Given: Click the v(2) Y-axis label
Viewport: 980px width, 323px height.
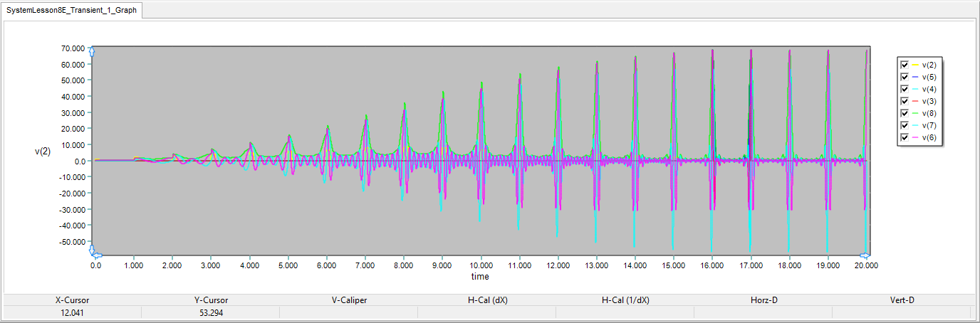Looking at the screenshot, I should pyautogui.click(x=43, y=150).
